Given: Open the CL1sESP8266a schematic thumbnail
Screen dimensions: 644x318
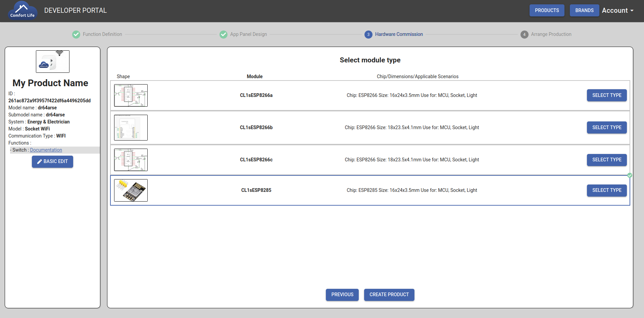Looking at the screenshot, I should pos(131,96).
